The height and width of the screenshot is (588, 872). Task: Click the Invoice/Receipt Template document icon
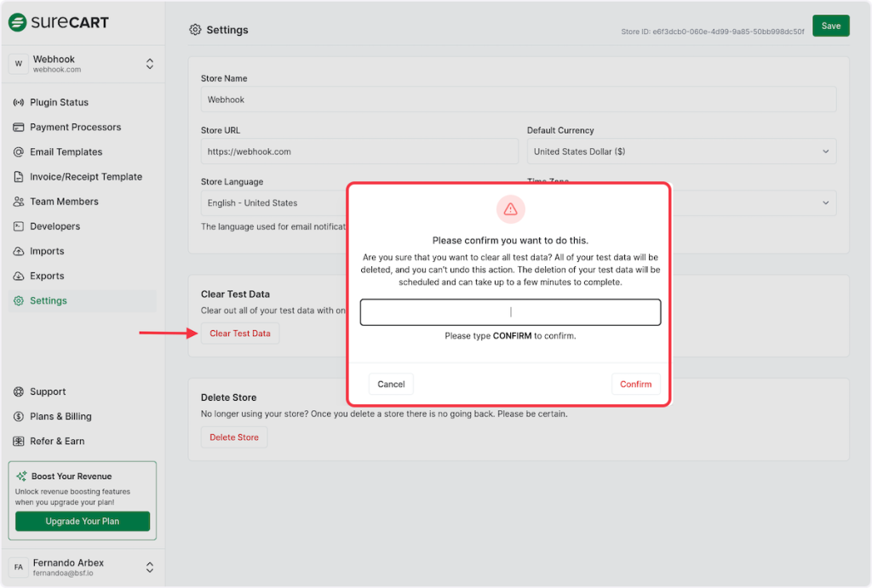19,177
